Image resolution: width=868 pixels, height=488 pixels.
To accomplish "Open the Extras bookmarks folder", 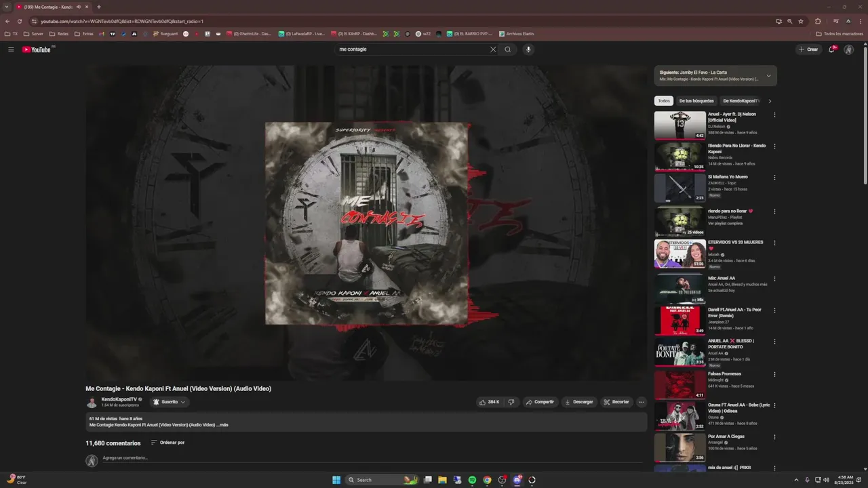I will pyautogui.click(x=84, y=34).
